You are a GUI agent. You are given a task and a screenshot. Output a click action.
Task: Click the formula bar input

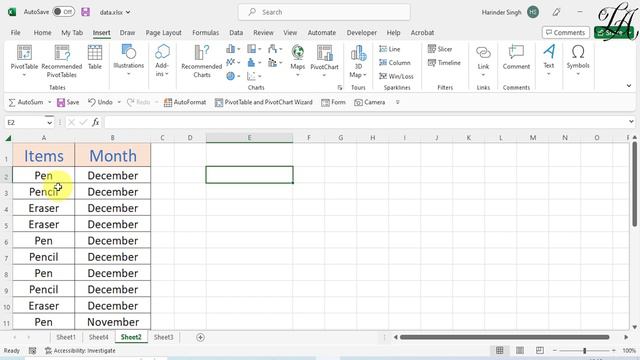(366, 122)
